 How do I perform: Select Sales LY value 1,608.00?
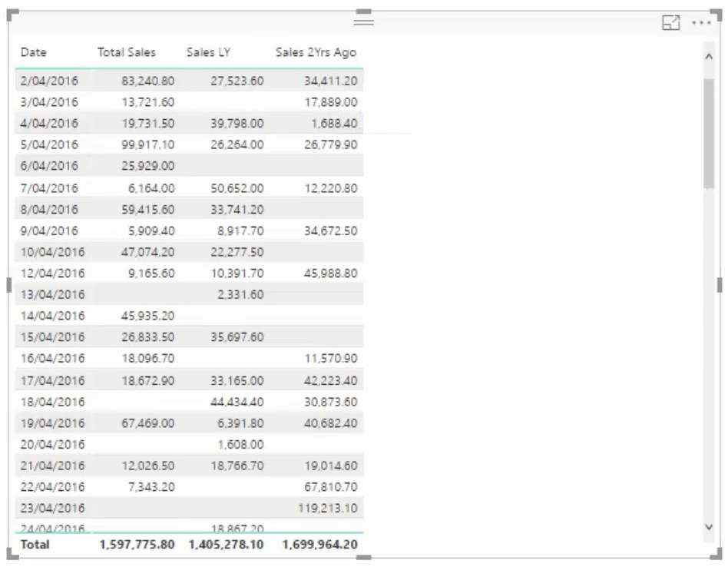(241, 446)
